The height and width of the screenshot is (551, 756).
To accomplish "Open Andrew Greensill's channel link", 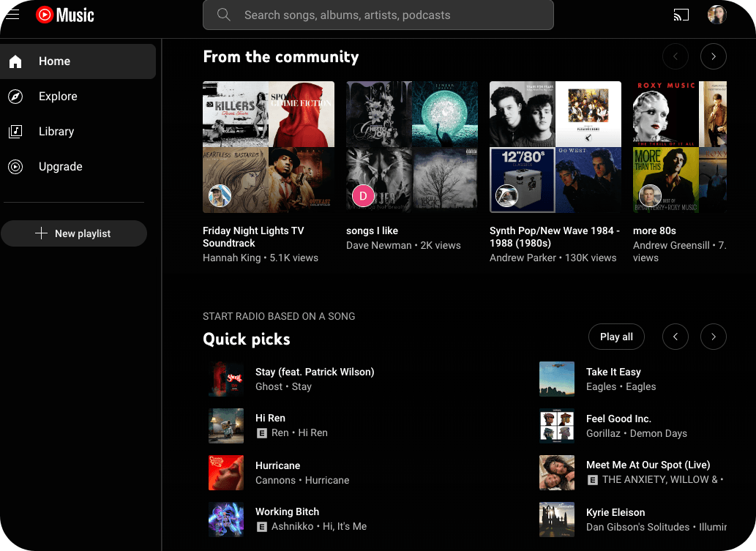I will tap(671, 245).
